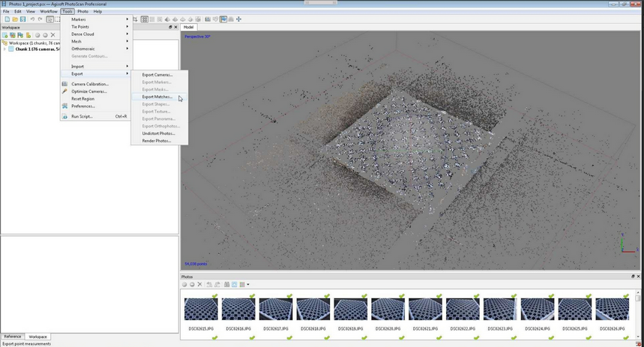Viewport: 644px width, 347px height.
Task: Open the Edit menu
Action: pos(18,11)
